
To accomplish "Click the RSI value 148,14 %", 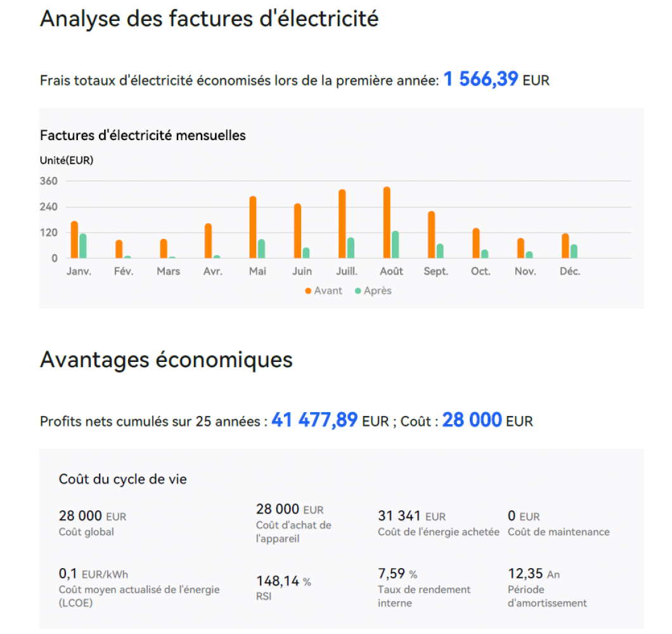I will (x=283, y=581).
